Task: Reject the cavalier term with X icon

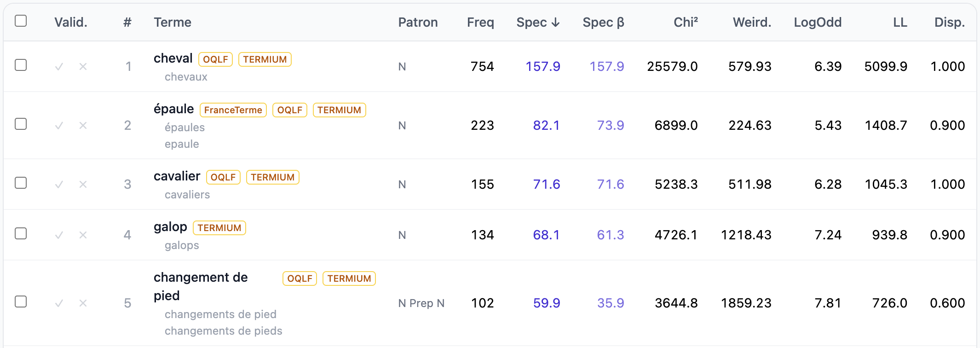Action: 83,185
